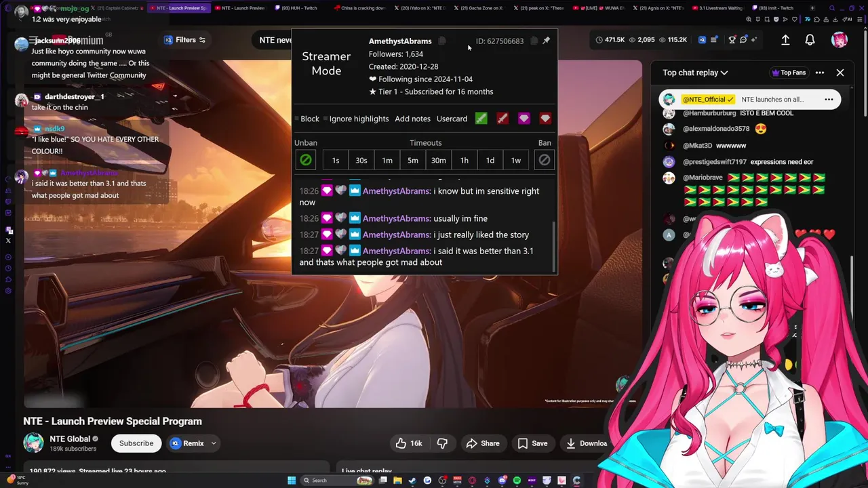Click the Windows taskbar Search box
The image size is (868, 488).
[x=338, y=481]
